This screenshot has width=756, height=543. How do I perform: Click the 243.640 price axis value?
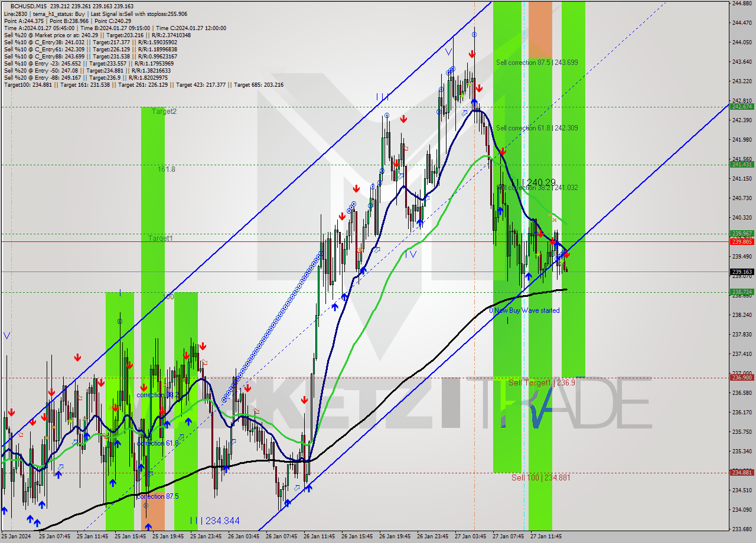(742, 62)
